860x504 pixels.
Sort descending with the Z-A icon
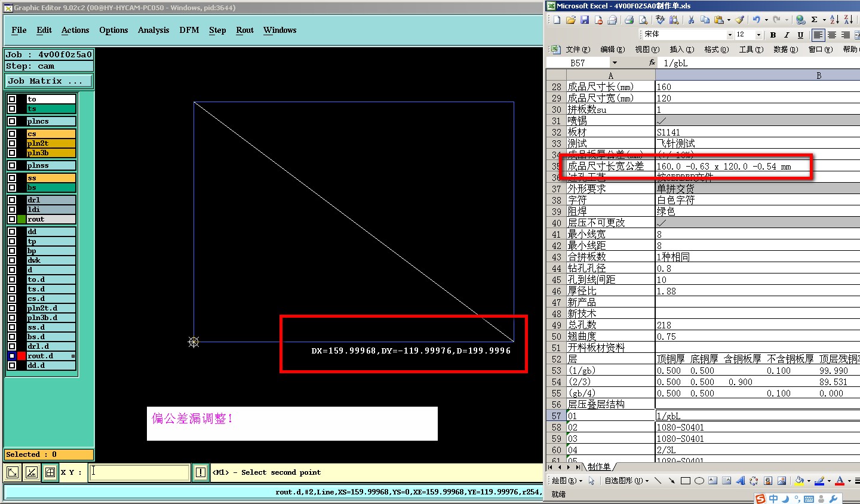click(x=849, y=20)
